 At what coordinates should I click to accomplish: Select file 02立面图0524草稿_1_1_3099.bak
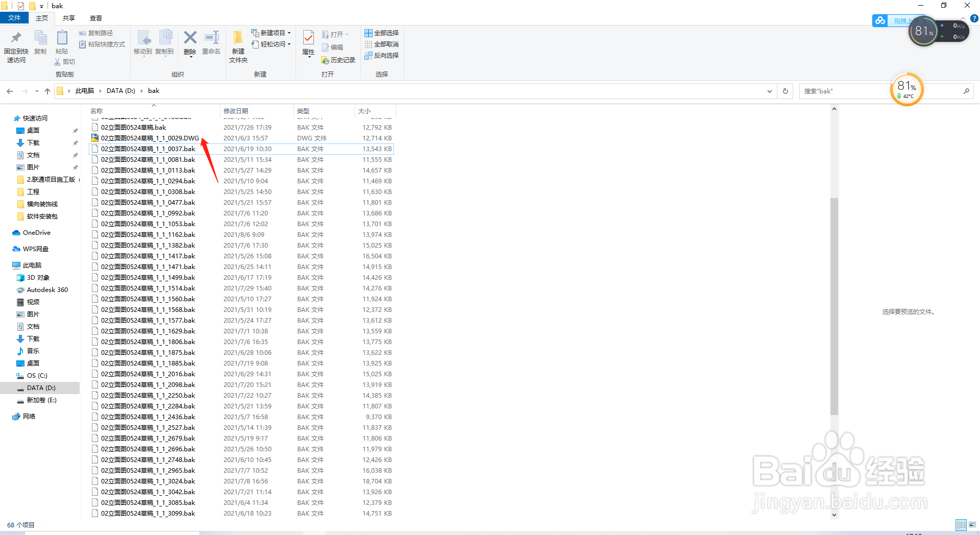[148, 514]
